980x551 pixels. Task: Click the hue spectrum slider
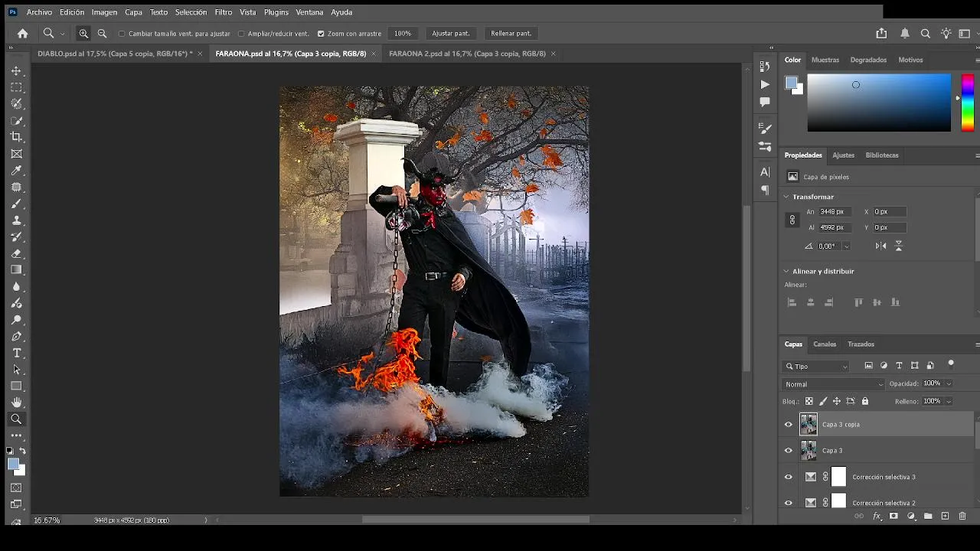click(x=968, y=103)
